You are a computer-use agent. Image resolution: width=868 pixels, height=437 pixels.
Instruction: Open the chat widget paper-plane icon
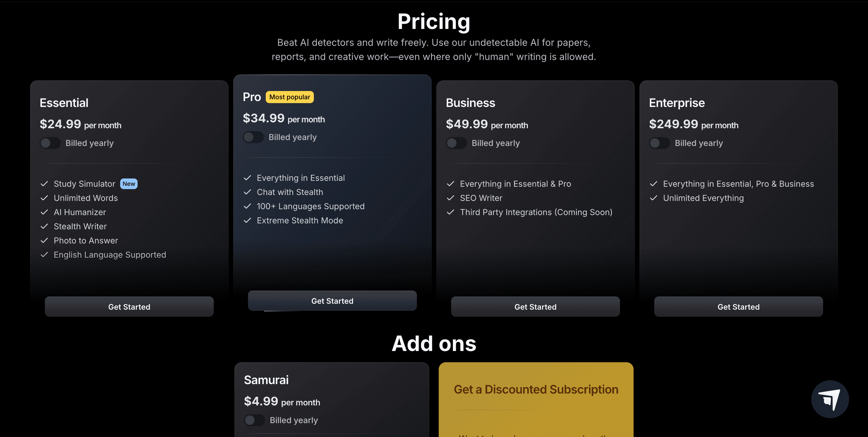830,399
